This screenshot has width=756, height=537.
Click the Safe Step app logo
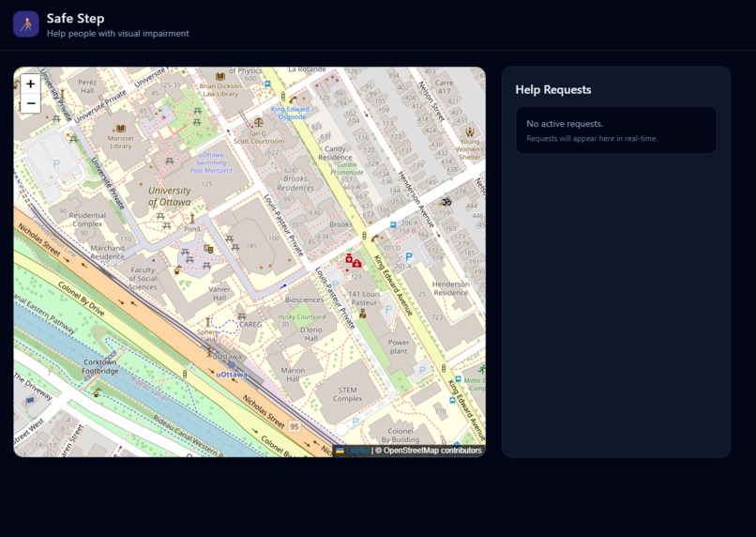pos(26,24)
